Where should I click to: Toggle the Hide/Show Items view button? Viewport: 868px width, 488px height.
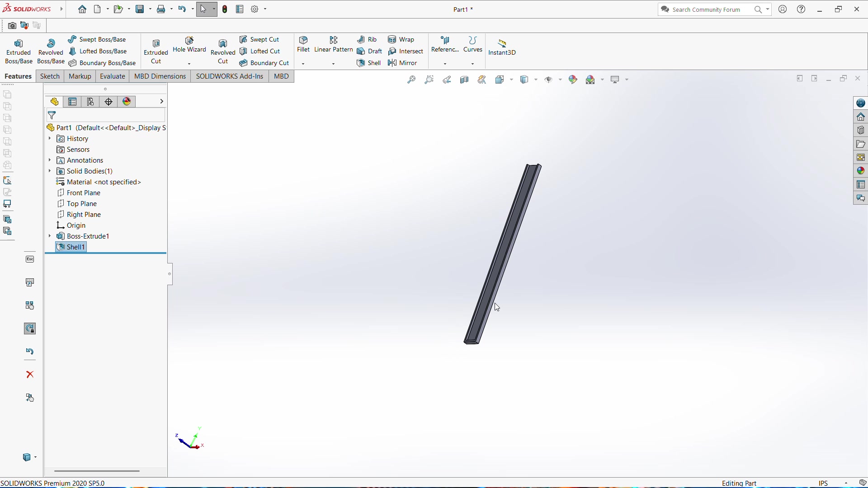(x=549, y=80)
